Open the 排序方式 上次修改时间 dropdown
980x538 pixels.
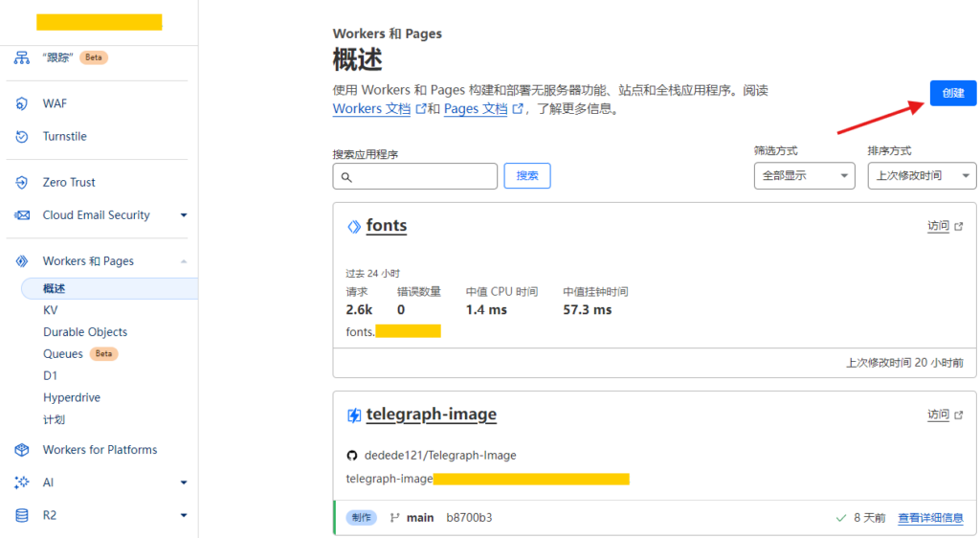(922, 175)
